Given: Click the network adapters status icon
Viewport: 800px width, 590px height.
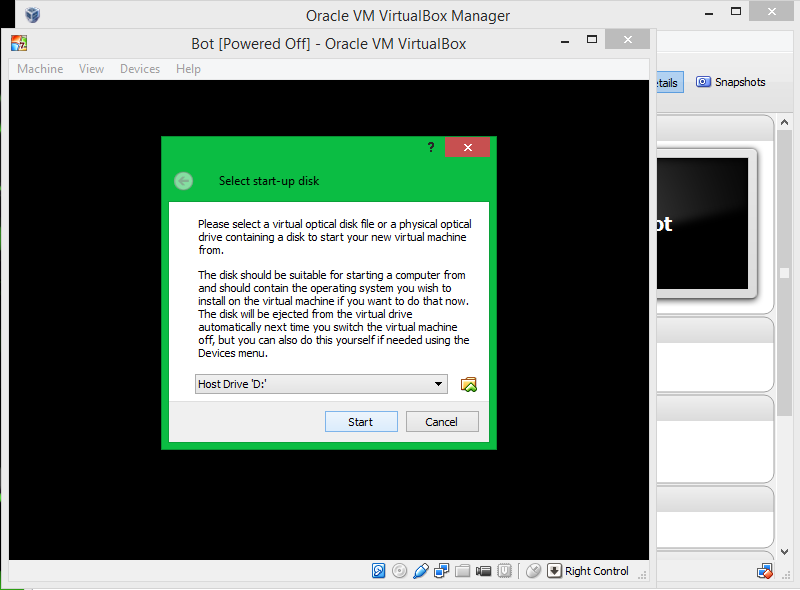Looking at the screenshot, I should pos(441,571).
